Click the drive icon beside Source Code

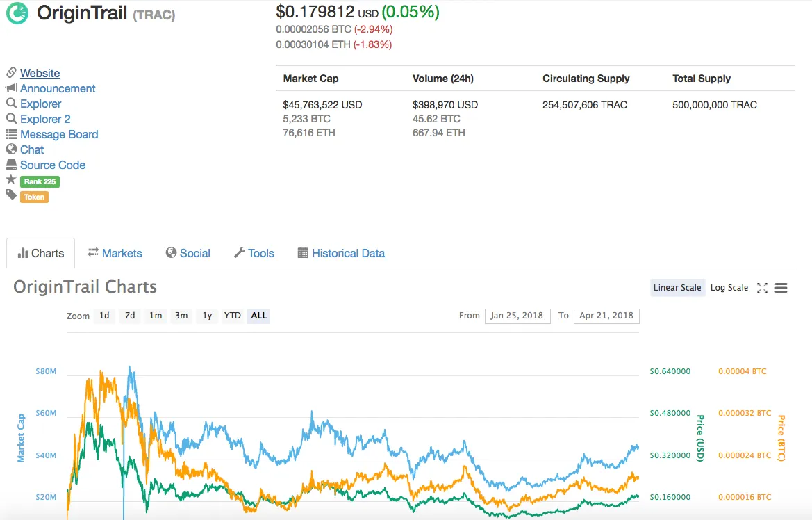11,164
